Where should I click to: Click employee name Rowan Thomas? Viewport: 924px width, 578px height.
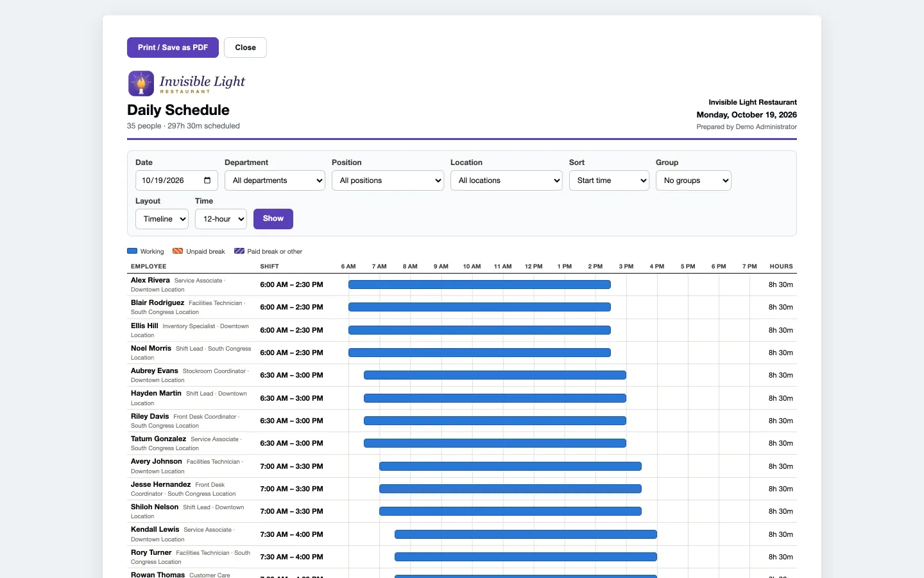(x=158, y=575)
